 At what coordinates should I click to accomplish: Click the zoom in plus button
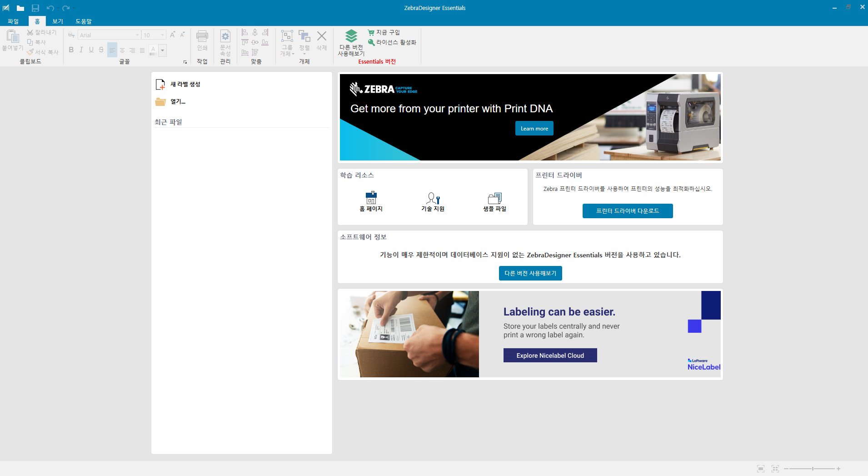click(x=838, y=469)
